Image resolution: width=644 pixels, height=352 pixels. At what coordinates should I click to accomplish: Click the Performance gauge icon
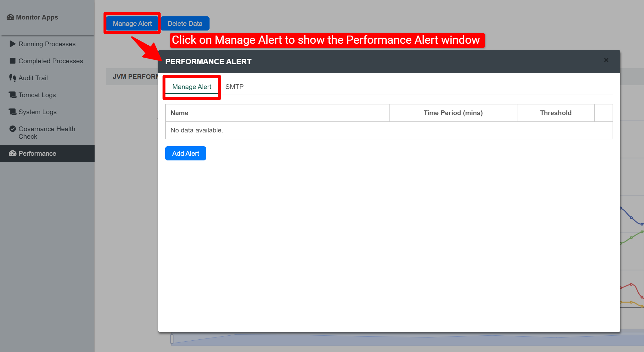[12, 153]
